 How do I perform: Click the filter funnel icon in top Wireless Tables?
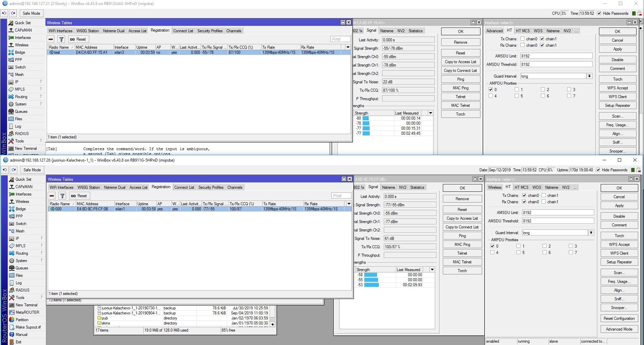[61, 39]
